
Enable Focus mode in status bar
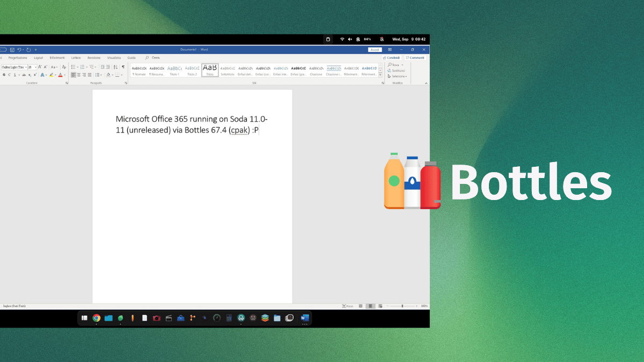[348, 306]
